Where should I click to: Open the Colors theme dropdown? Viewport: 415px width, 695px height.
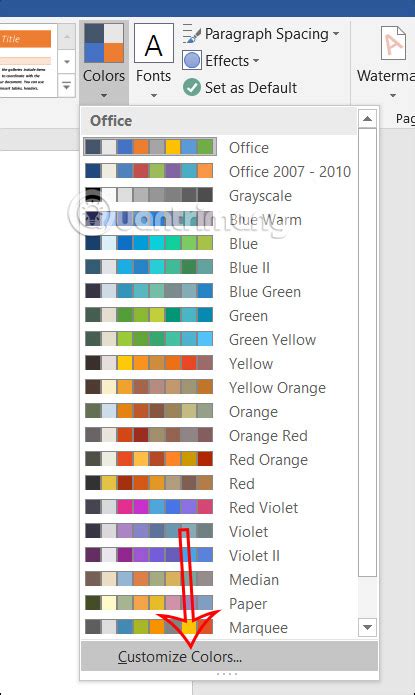coord(104,62)
